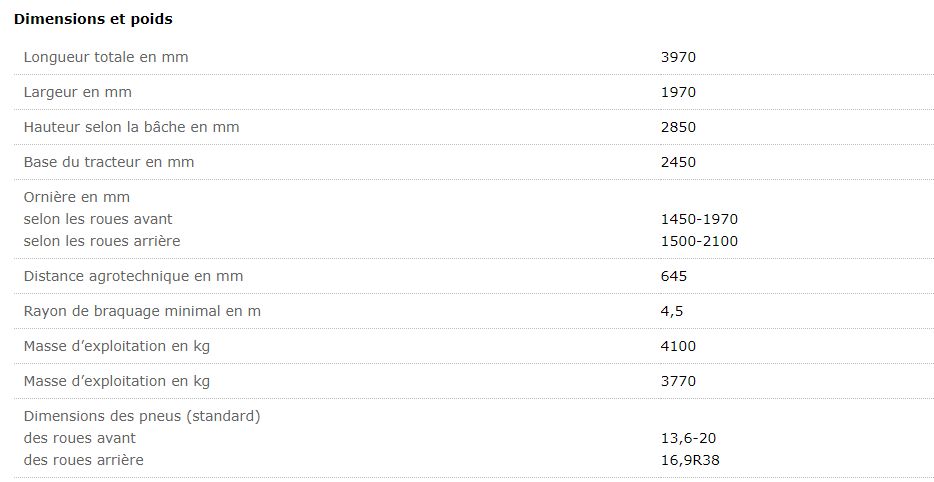The width and height of the screenshot is (934, 482).
Task: Select the "Distance agrotechnique en mm" label
Action: pos(133,276)
